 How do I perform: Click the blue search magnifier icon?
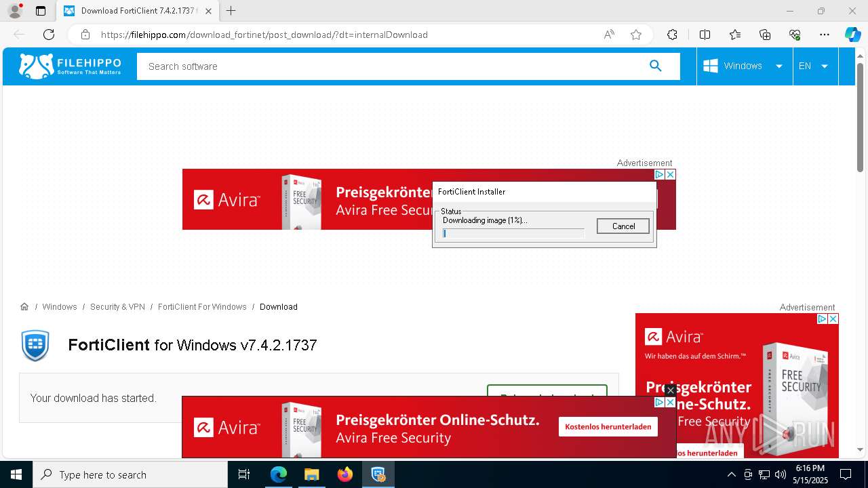tap(655, 66)
